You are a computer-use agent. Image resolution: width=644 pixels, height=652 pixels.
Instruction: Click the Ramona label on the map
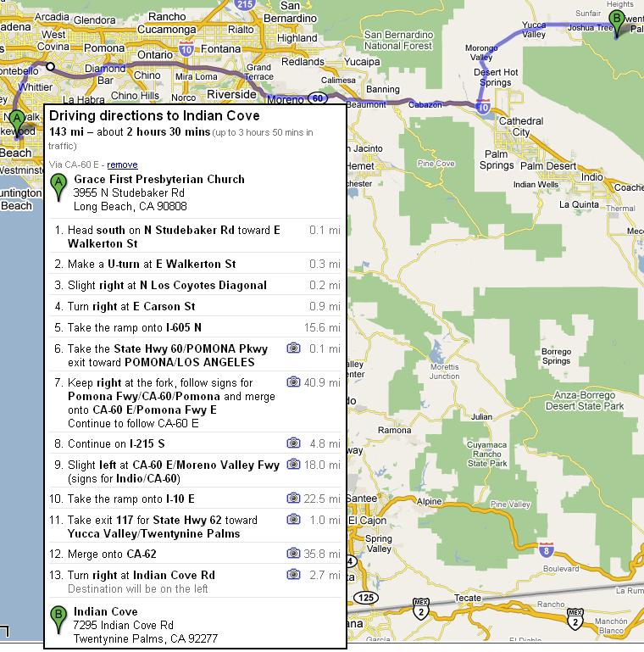394,431
